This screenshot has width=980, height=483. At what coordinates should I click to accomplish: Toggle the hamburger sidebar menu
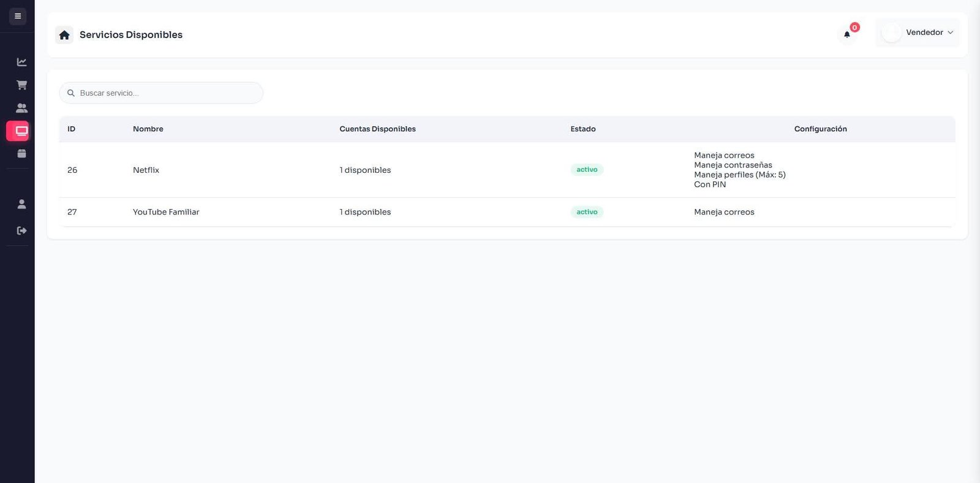tap(17, 16)
